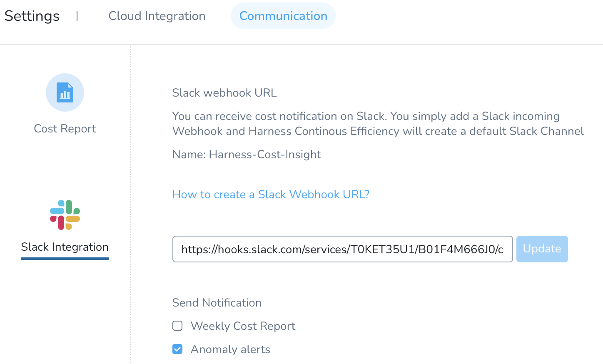The image size is (603, 364).
Task: Select the colorful Slack logo icon
Action: (65, 215)
